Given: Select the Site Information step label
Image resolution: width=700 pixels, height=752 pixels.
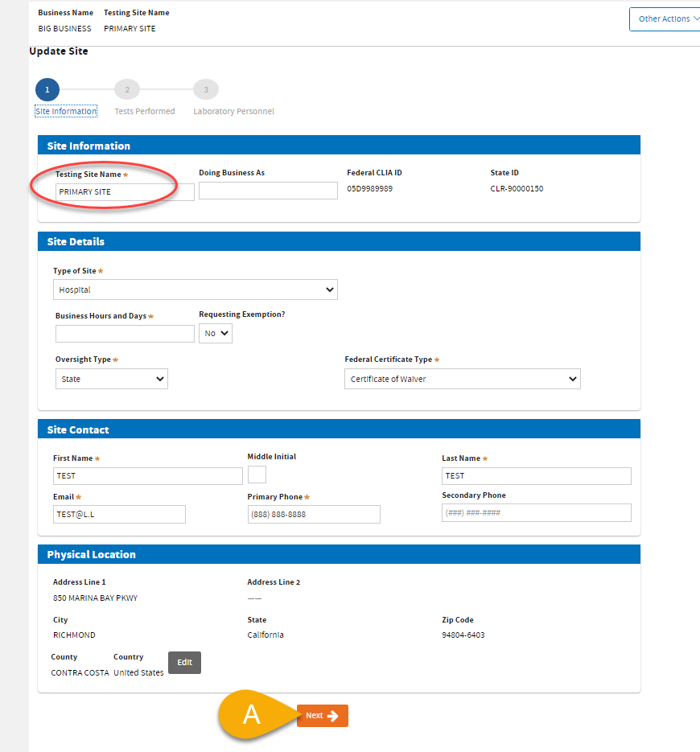Looking at the screenshot, I should point(66,111).
